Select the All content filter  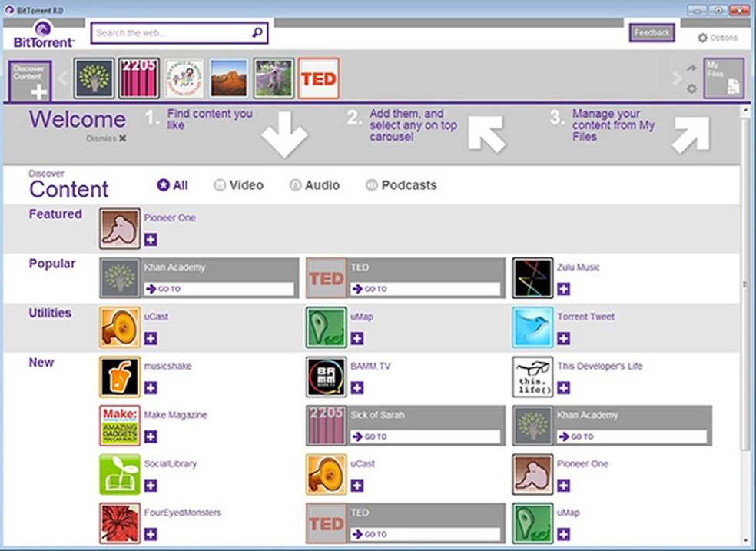point(173,185)
